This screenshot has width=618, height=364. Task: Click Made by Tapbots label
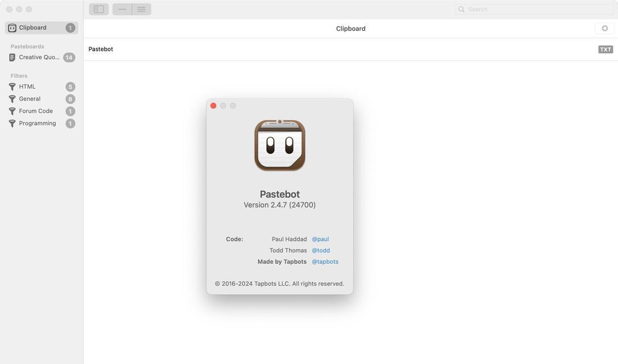tap(282, 262)
